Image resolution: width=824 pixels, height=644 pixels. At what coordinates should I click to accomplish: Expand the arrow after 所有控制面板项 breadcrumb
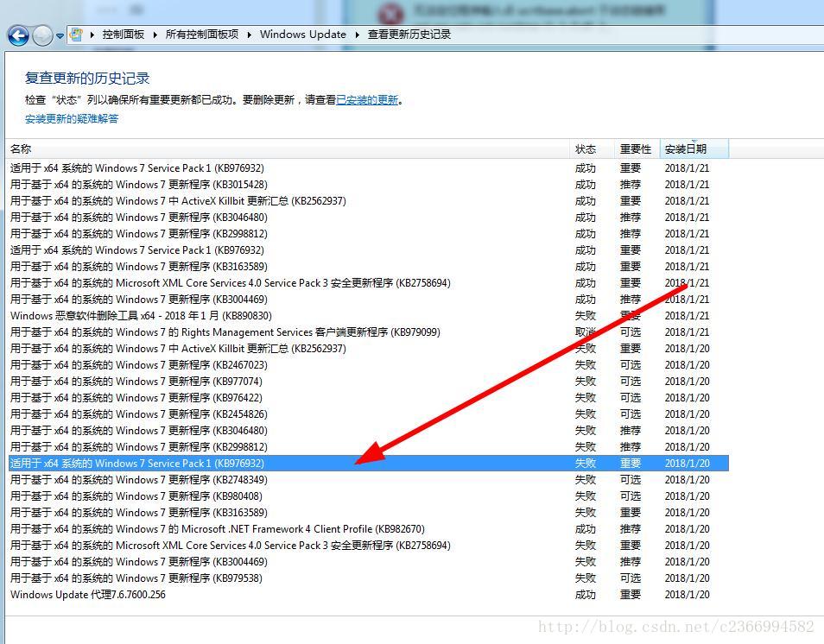click(249, 35)
